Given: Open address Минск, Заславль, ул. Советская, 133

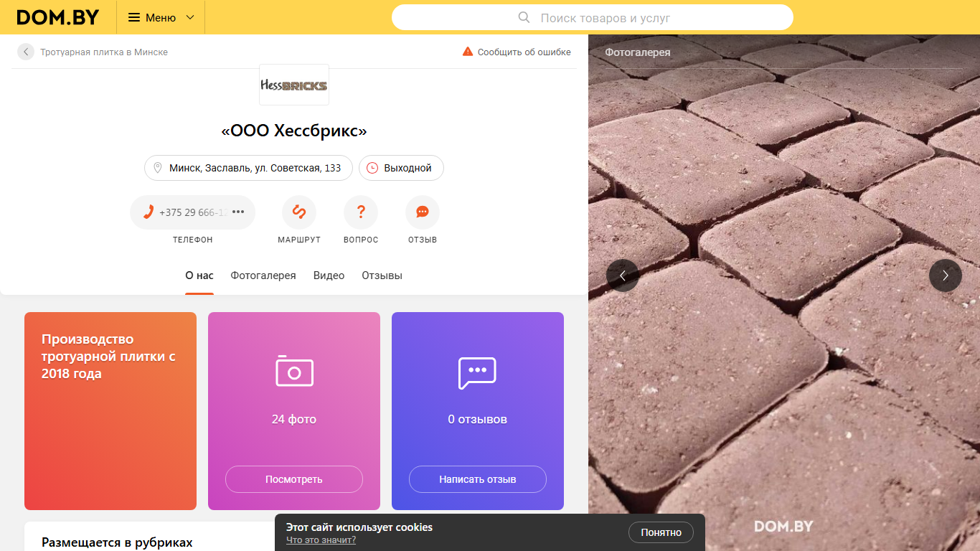Looking at the screenshot, I should 248,168.
